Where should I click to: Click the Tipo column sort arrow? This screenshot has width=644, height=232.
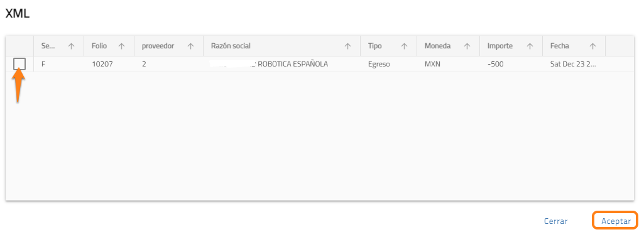tap(404, 46)
